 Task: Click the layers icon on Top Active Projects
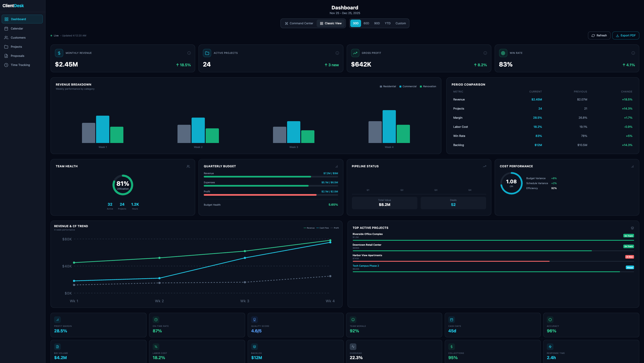click(x=632, y=228)
